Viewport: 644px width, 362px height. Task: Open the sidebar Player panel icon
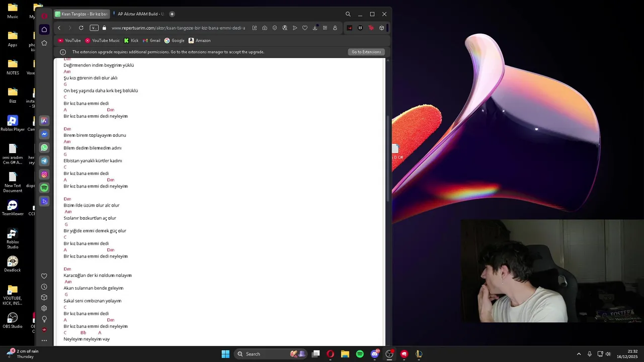44,201
